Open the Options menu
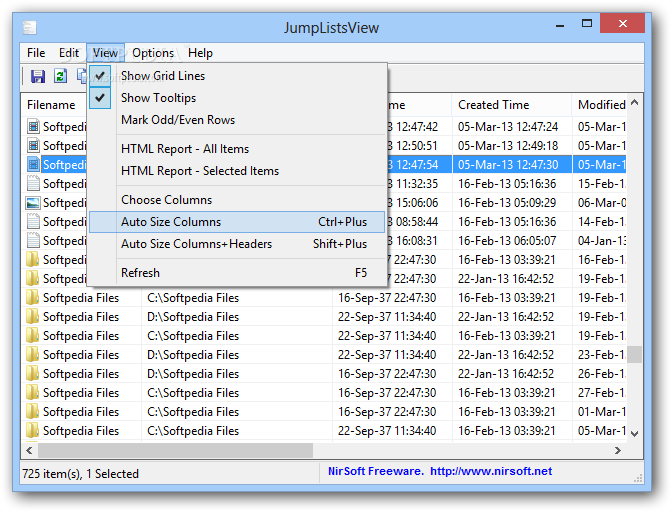 pyautogui.click(x=153, y=53)
